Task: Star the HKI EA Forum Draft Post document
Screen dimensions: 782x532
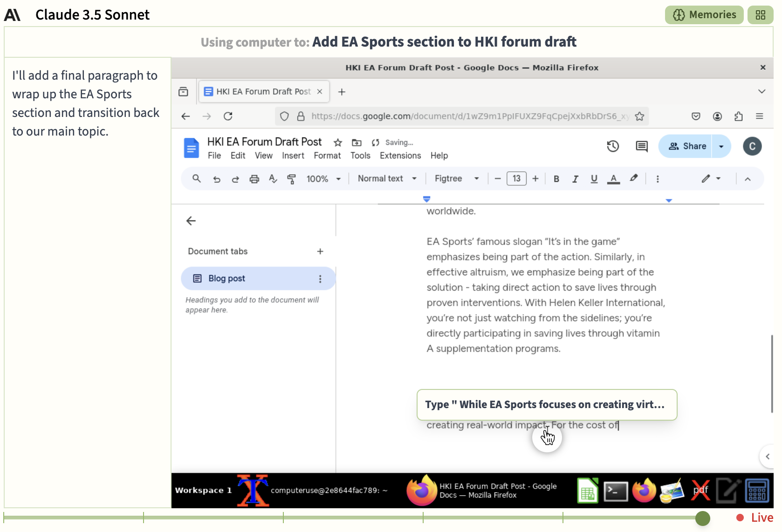Action: pos(338,143)
